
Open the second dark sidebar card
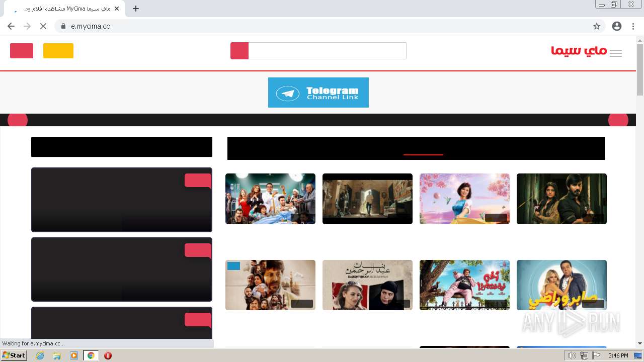point(122,269)
